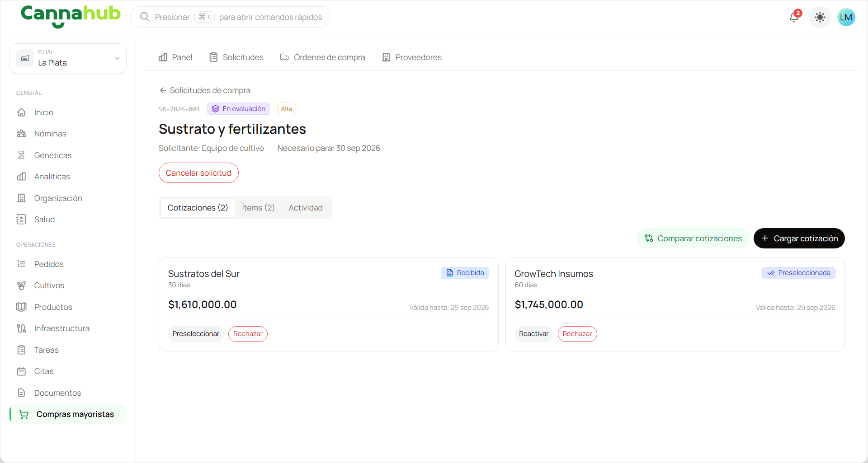Open the Proveedores tab
This screenshot has height=463, width=868.
click(x=412, y=57)
